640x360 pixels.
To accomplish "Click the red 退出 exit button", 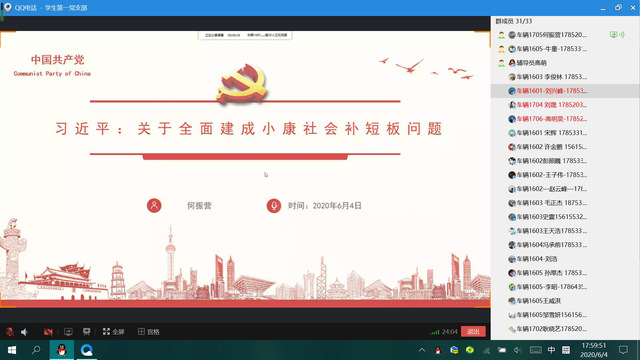I will [x=473, y=331].
